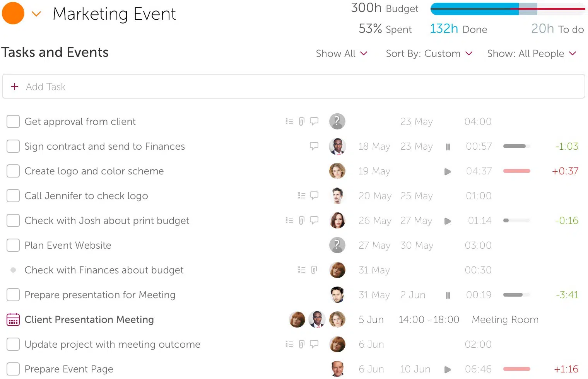
Task: Click the Add Task input field
Action: pyautogui.click(x=293, y=87)
